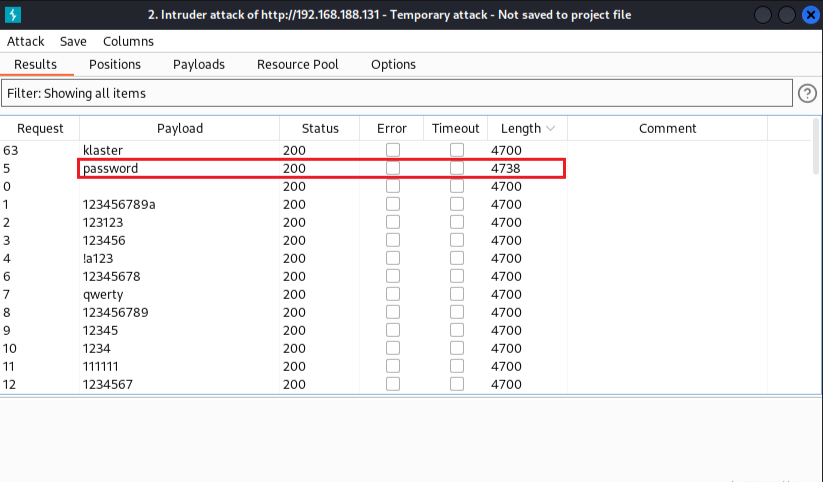Open the filter help question-mark icon
This screenshot has width=823, height=482.
[807, 93]
